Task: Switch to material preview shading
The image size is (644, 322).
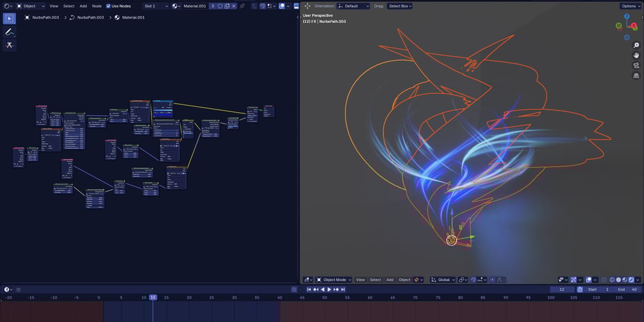Action: point(625,280)
